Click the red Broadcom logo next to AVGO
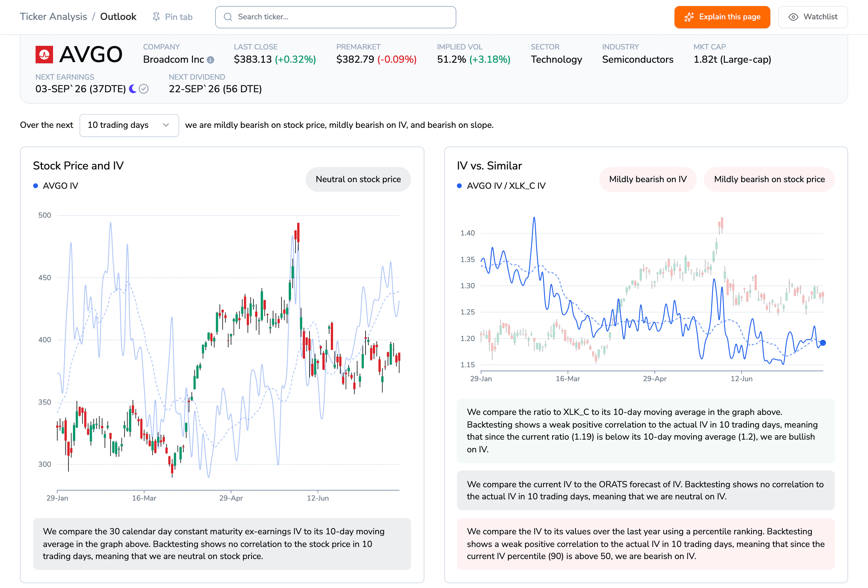868x588 pixels. coord(44,55)
